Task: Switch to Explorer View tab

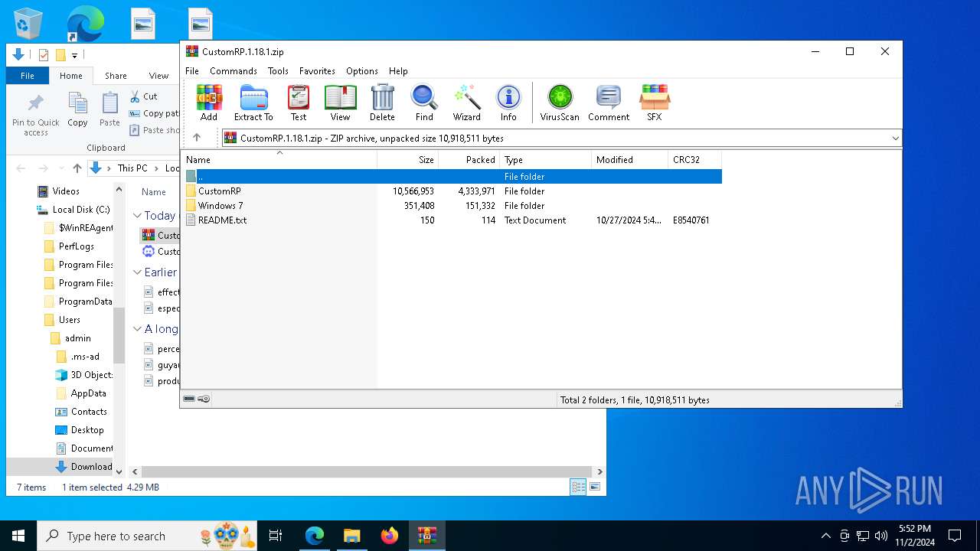Action: pyautogui.click(x=158, y=76)
